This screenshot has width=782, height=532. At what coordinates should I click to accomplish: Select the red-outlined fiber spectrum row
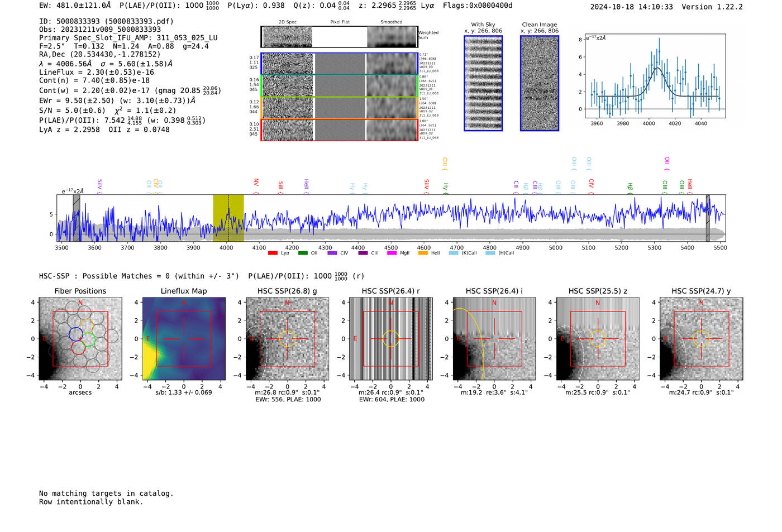[340, 130]
